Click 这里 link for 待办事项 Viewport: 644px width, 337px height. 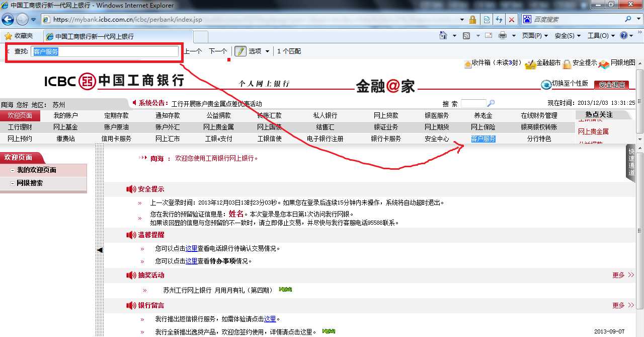191,261
